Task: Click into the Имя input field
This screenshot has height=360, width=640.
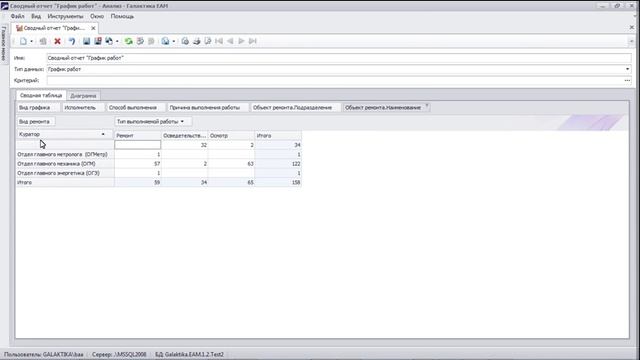Action: [339, 58]
